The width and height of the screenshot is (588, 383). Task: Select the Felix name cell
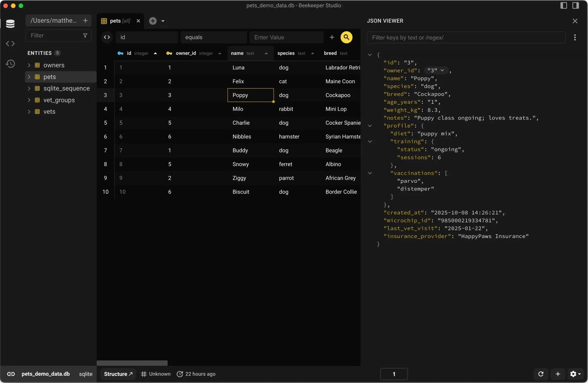[250, 81]
